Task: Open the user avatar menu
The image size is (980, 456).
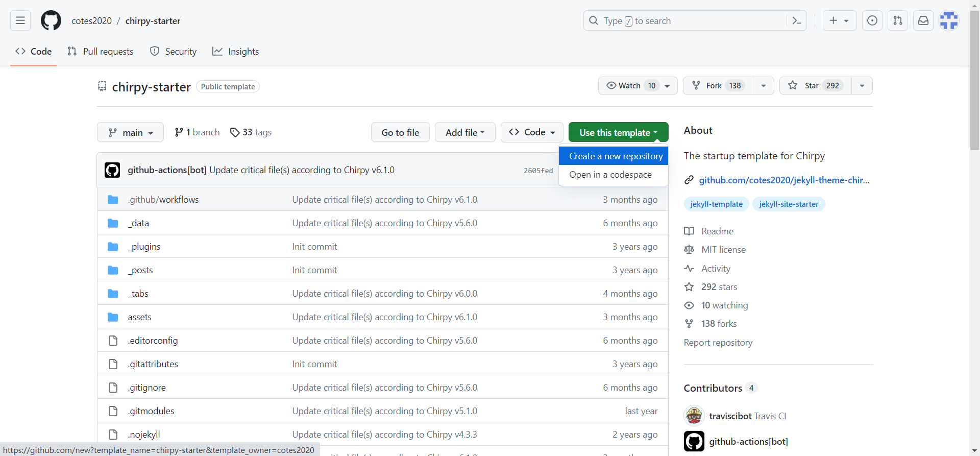Action: point(949,20)
